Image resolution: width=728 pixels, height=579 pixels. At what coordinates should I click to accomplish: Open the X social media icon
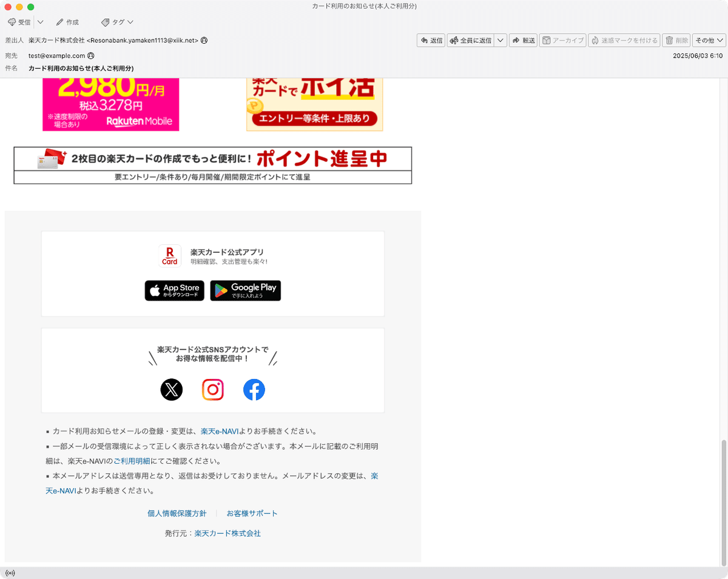click(x=171, y=390)
